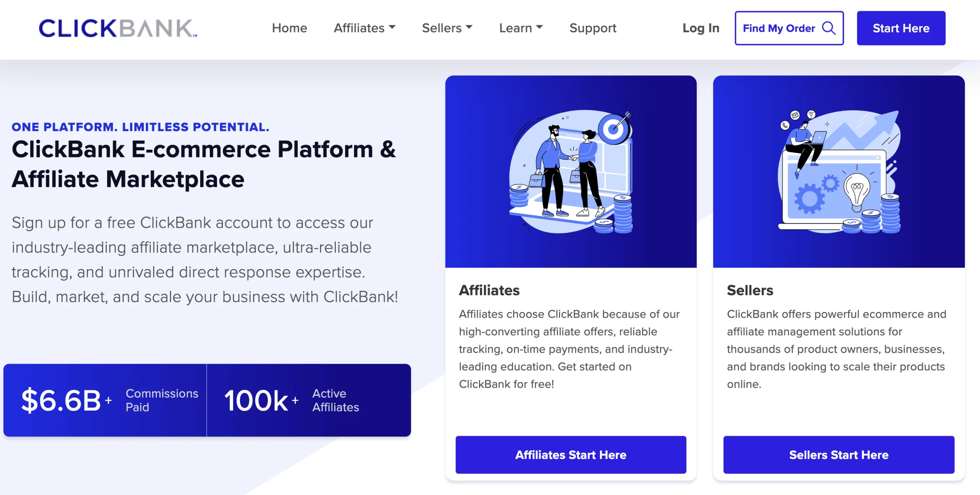Click the Sellers card description text

tap(836, 349)
